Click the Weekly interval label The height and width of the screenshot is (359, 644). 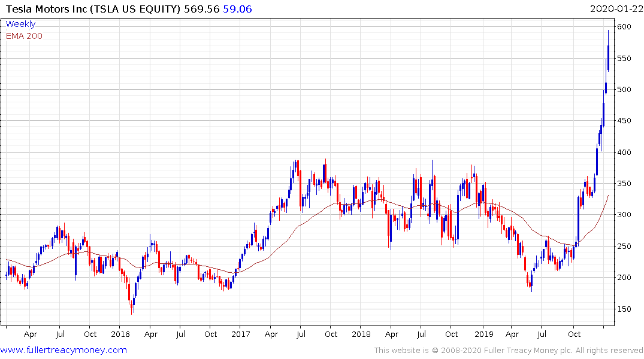point(20,24)
